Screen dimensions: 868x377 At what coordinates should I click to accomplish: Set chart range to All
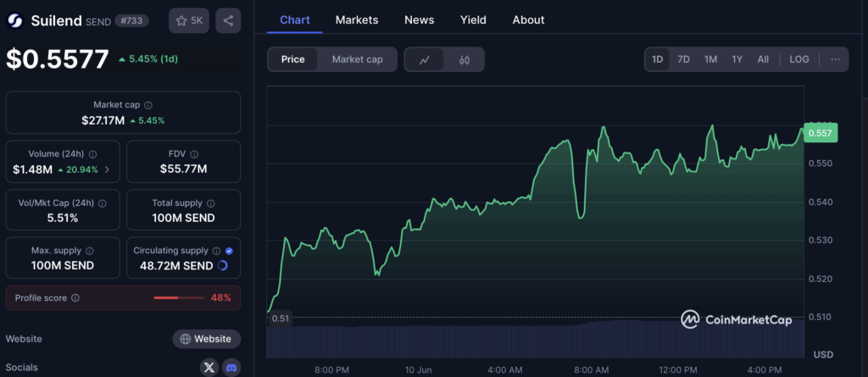click(763, 59)
